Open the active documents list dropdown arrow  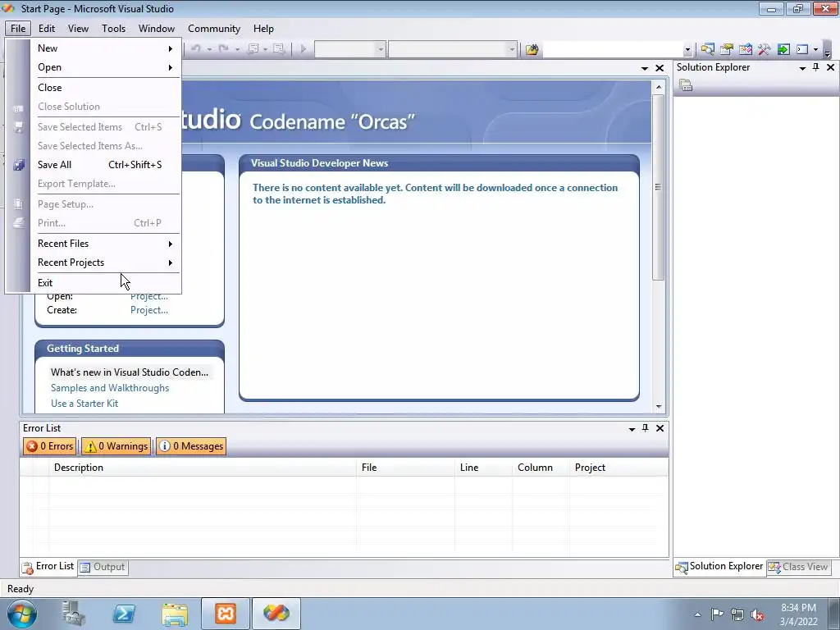tap(645, 69)
